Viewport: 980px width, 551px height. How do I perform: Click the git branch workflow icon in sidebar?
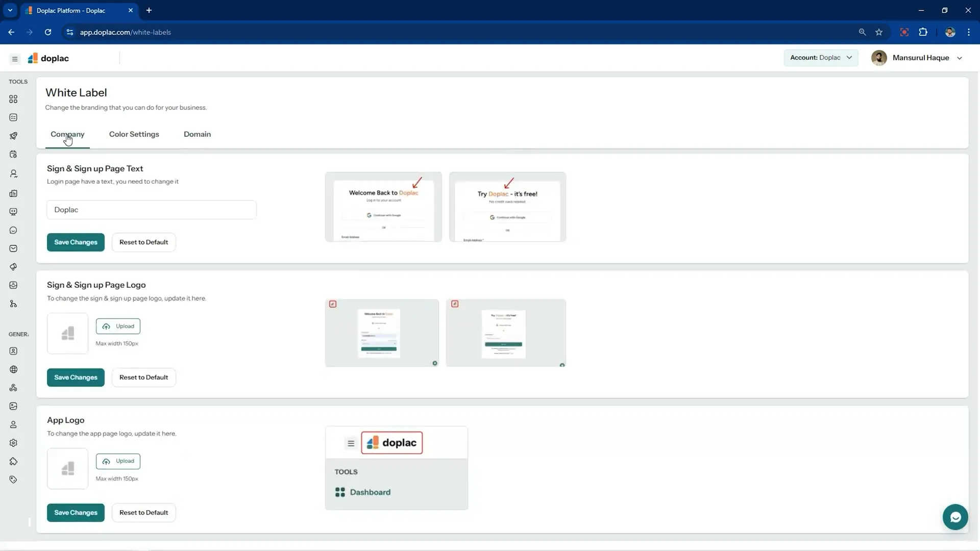coord(13,304)
